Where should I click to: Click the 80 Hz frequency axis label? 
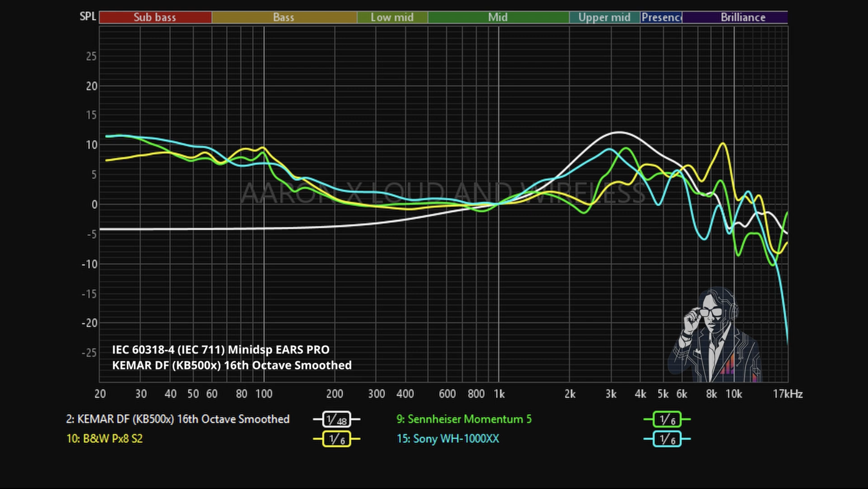click(x=242, y=394)
